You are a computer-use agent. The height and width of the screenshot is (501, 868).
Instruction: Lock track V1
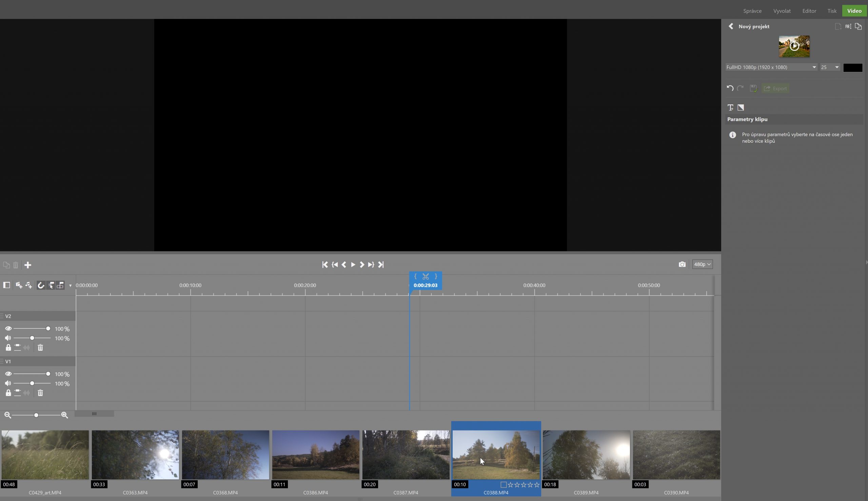[8, 393]
